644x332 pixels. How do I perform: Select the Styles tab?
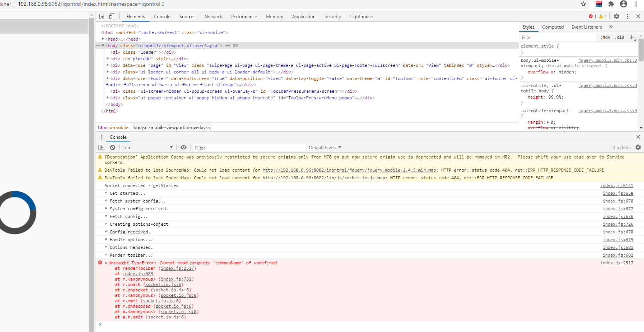[528, 27]
